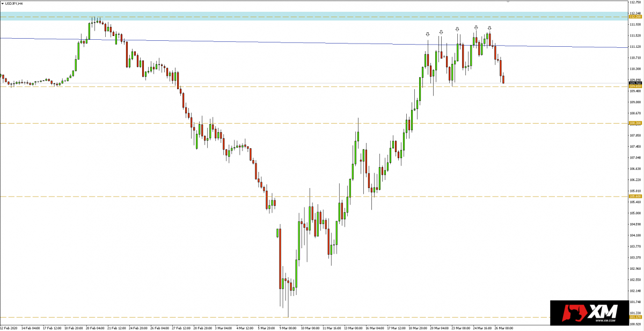Click the 104.180 value on the price axis
644x331 pixels.
coord(636,235)
